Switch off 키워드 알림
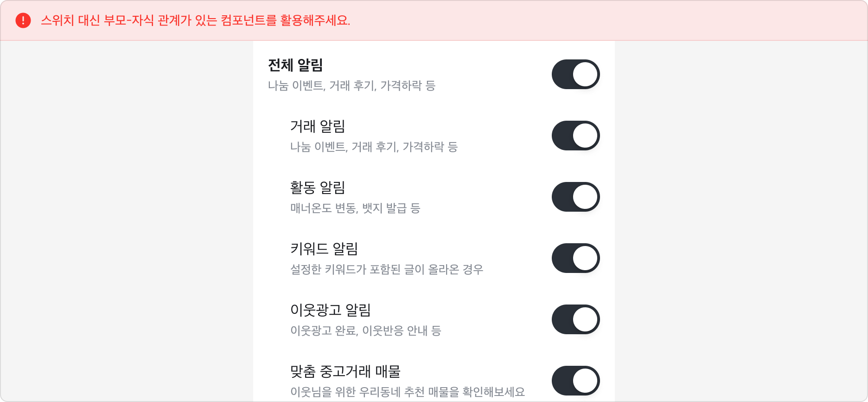 pos(575,258)
